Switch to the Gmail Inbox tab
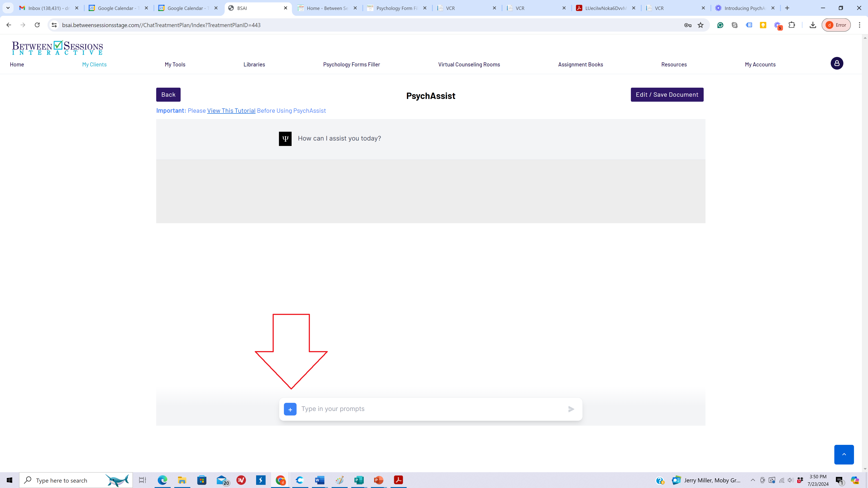This screenshot has width=868, height=488. pos(49,8)
